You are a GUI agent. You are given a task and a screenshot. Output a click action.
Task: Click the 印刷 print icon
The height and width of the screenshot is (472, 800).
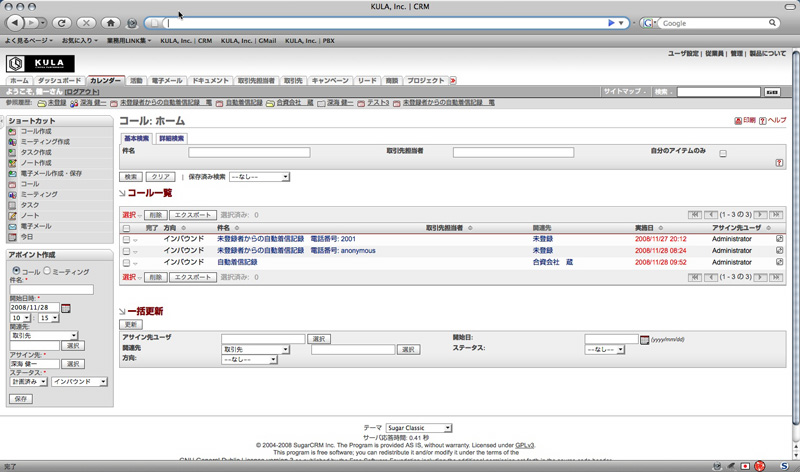pyautogui.click(x=738, y=120)
